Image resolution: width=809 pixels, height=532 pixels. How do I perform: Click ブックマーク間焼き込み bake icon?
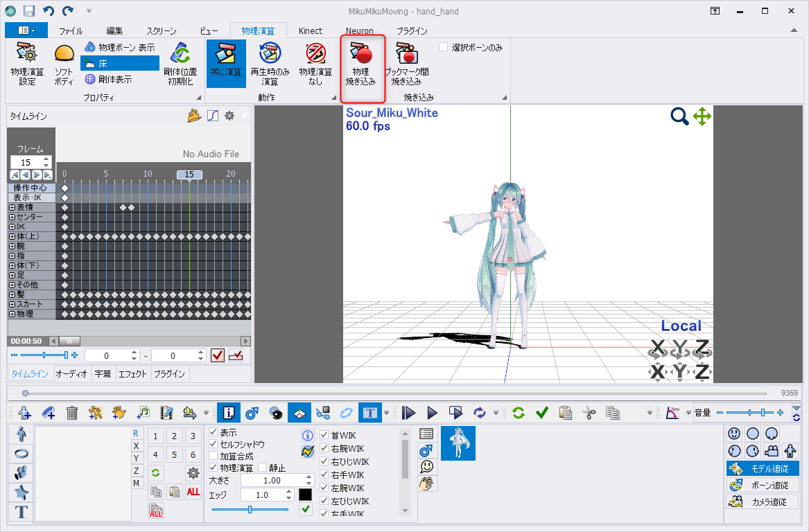coord(406,53)
